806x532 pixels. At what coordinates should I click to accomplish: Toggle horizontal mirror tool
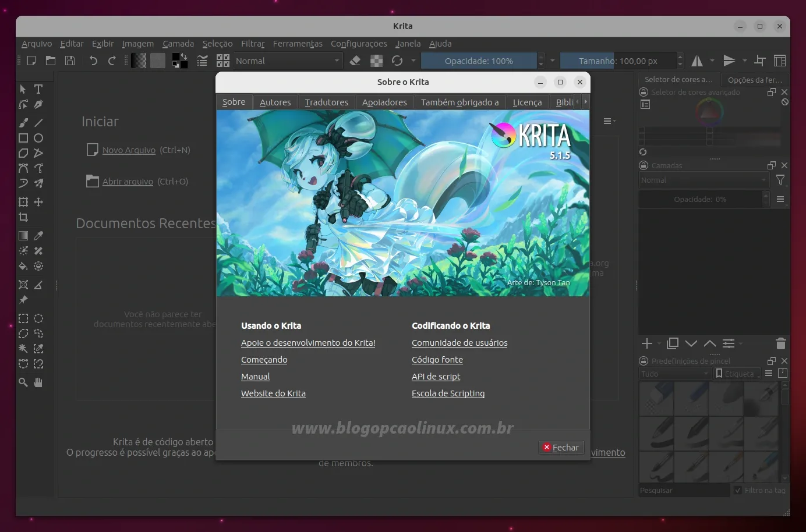point(697,61)
